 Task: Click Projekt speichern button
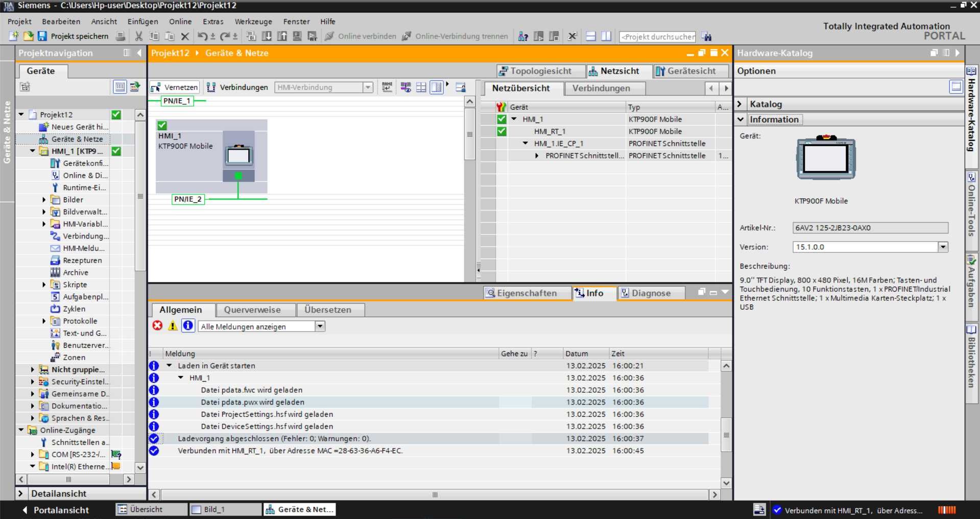74,36
